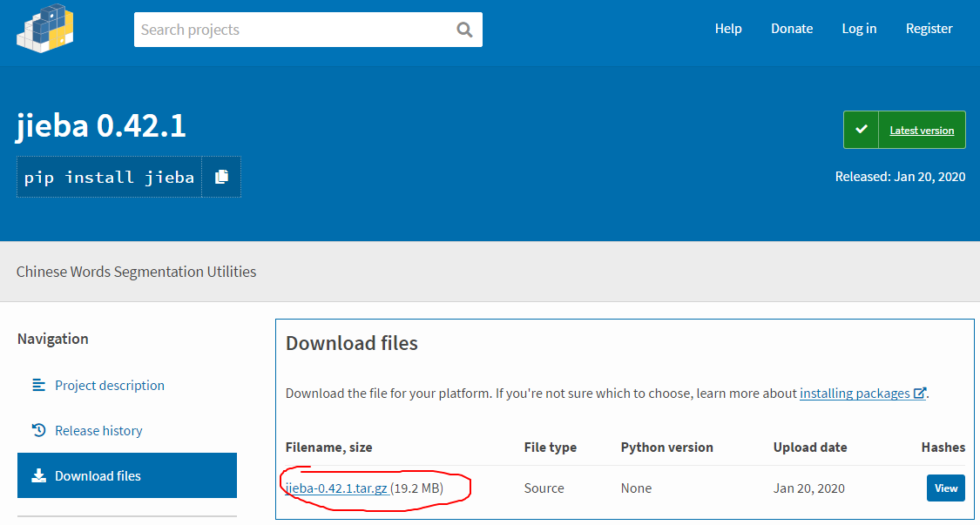This screenshot has height=525, width=980.
Task: Click the PyPI logo
Action: coord(45,28)
